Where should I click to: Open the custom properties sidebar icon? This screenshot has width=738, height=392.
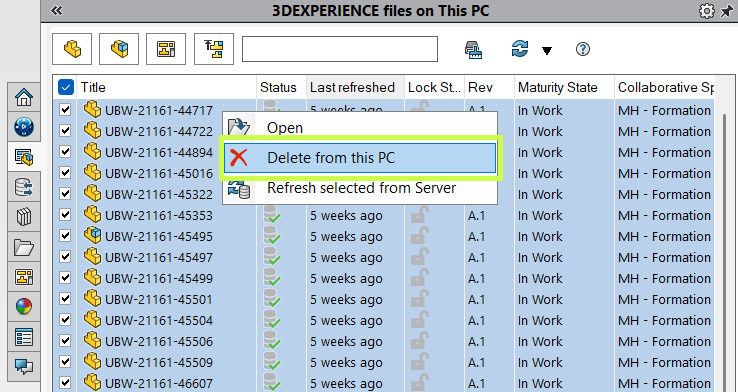(24, 337)
